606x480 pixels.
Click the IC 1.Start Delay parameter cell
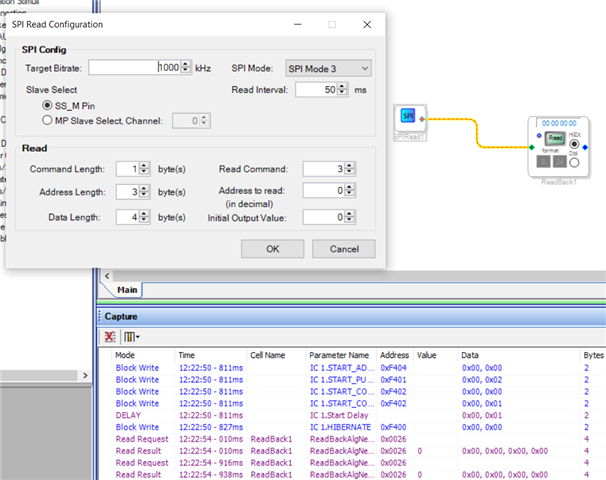coord(339,415)
